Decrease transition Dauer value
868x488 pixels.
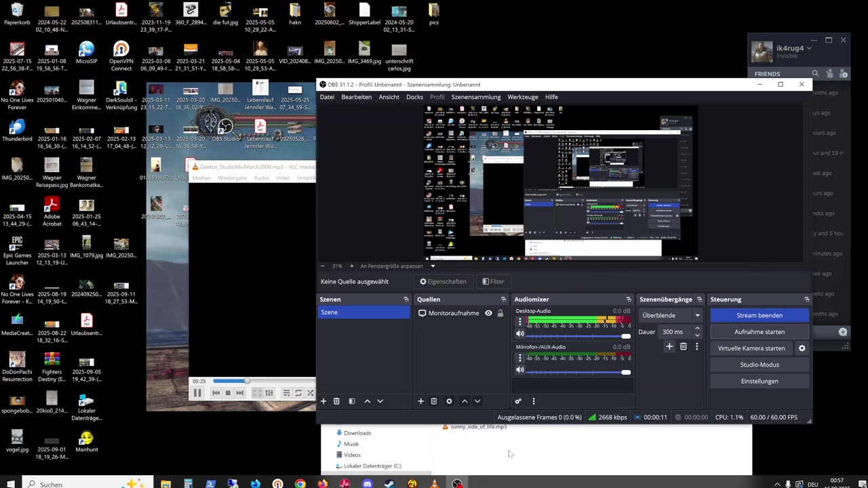point(697,335)
